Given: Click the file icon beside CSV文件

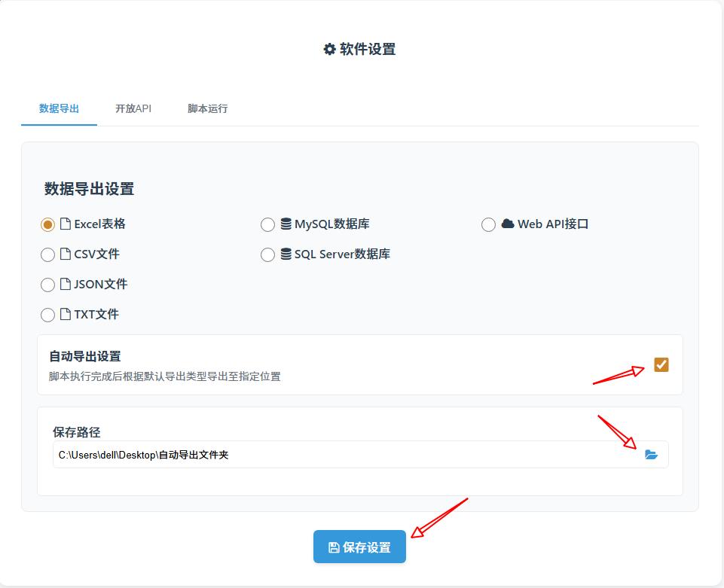Looking at the screenshot, I should [66, 254].
